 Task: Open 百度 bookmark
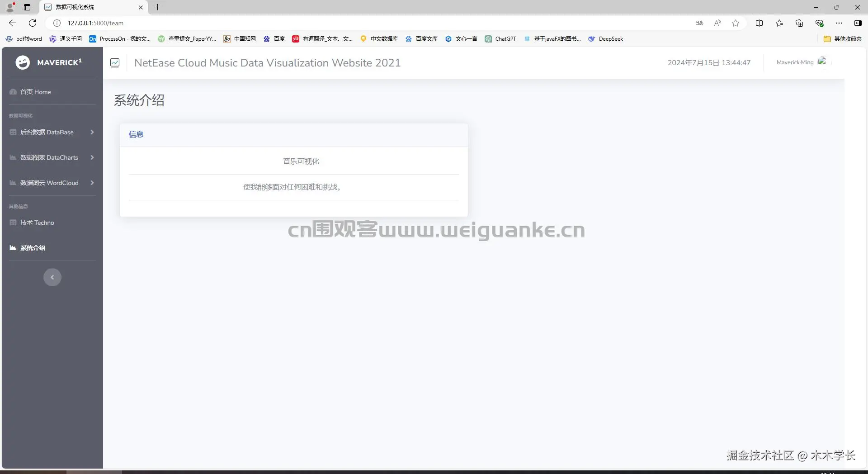(274, 39)
